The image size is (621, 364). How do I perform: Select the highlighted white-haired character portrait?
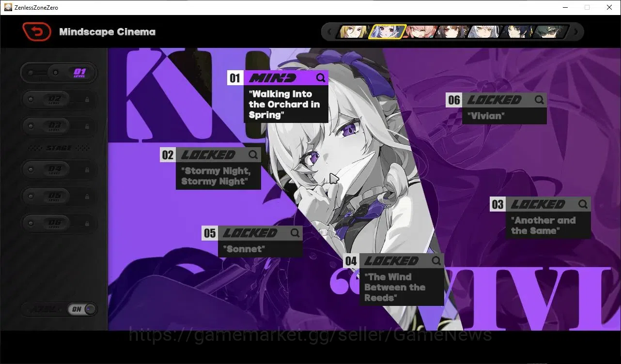(x=387, y=32)
